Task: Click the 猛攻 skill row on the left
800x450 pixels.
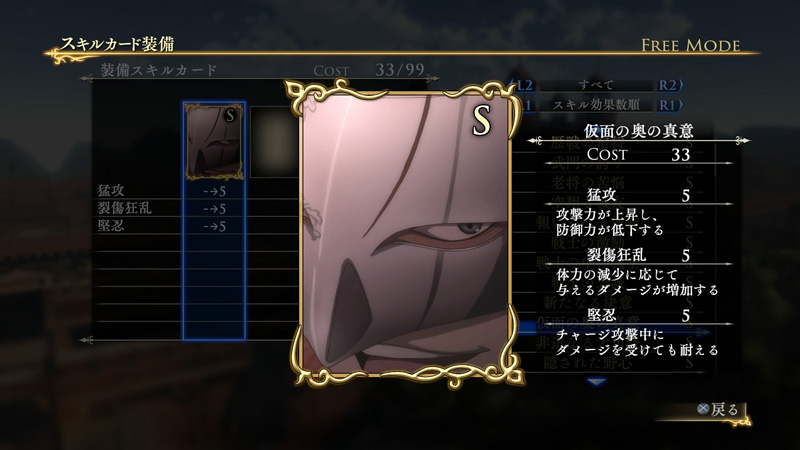Action: click(x=196, y=191)
